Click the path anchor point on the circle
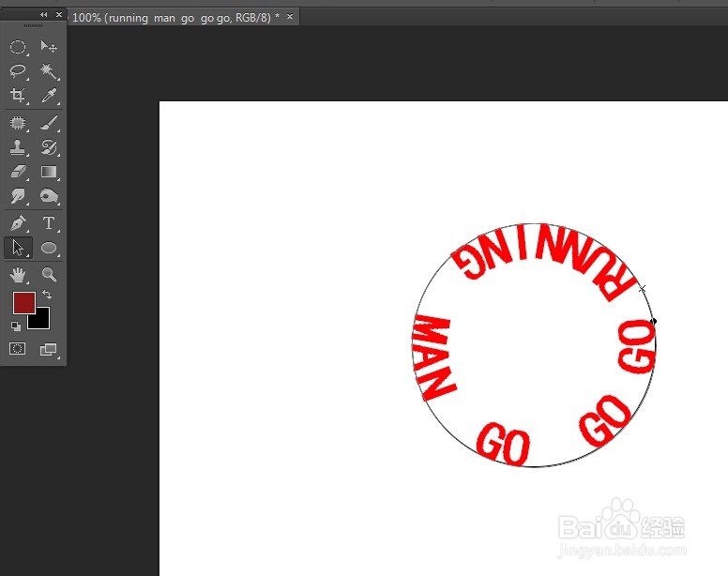 tap(654, 321)
